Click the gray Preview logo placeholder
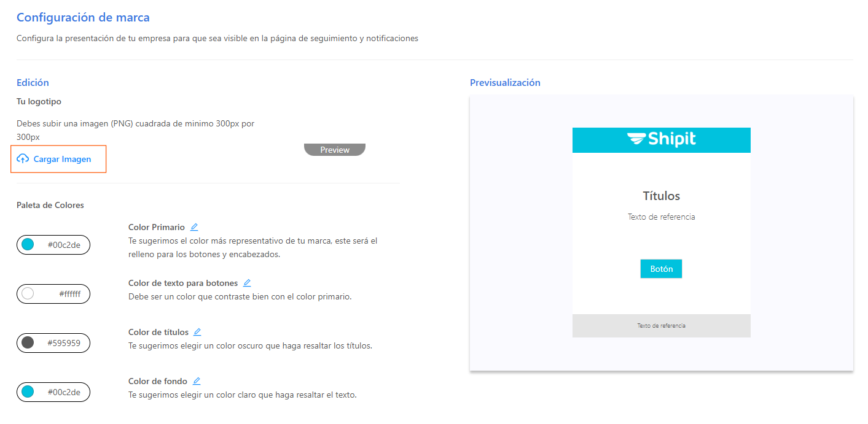This screenshot has width=868, height=424. coord(335,150)
